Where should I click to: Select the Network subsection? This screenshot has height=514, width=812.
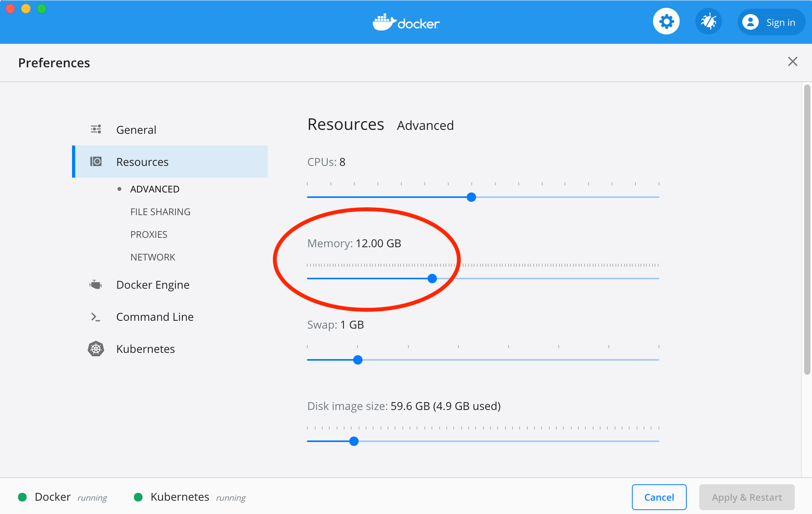[153, 257]
